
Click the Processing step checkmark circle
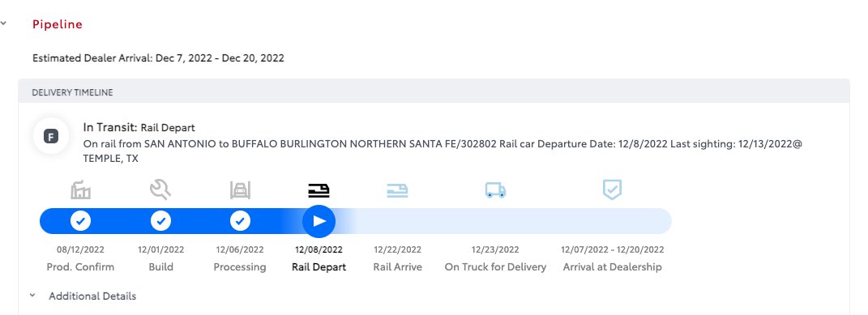pos(240,222)
